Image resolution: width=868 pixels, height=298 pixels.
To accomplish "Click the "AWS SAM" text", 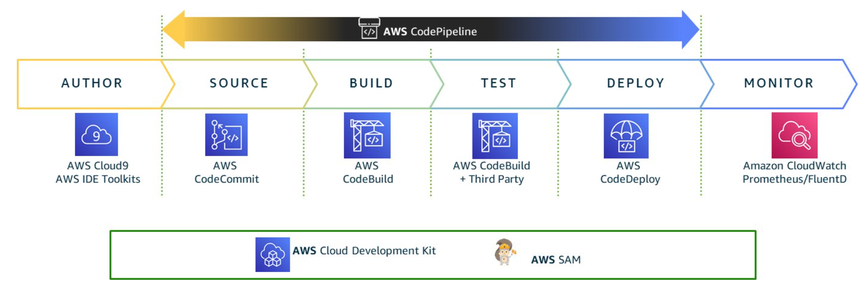I will pos(556,260).
